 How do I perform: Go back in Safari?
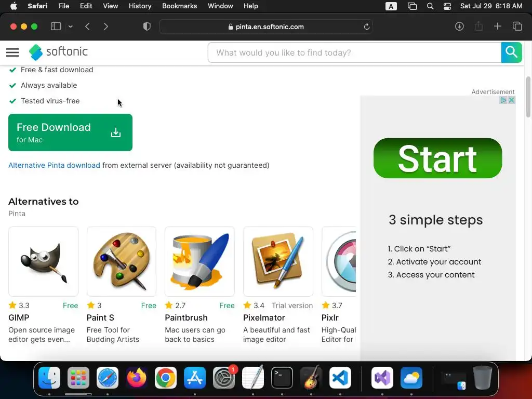click(x=87, y=26)
